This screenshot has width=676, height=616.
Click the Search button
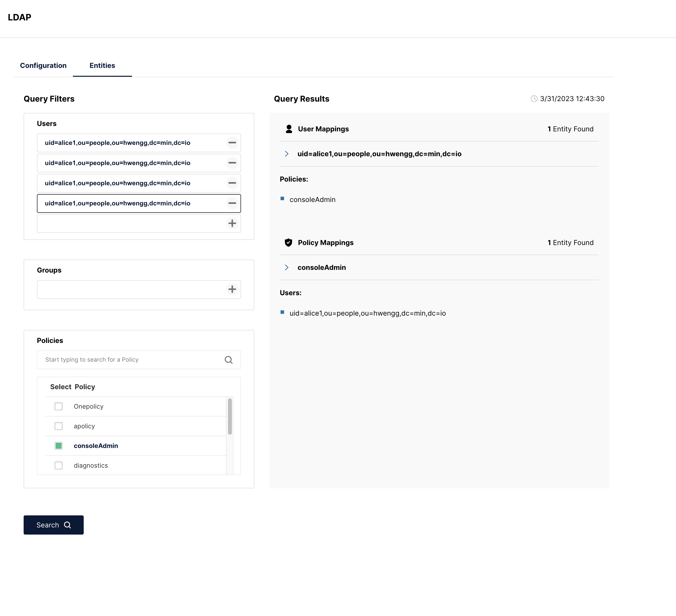54,525
